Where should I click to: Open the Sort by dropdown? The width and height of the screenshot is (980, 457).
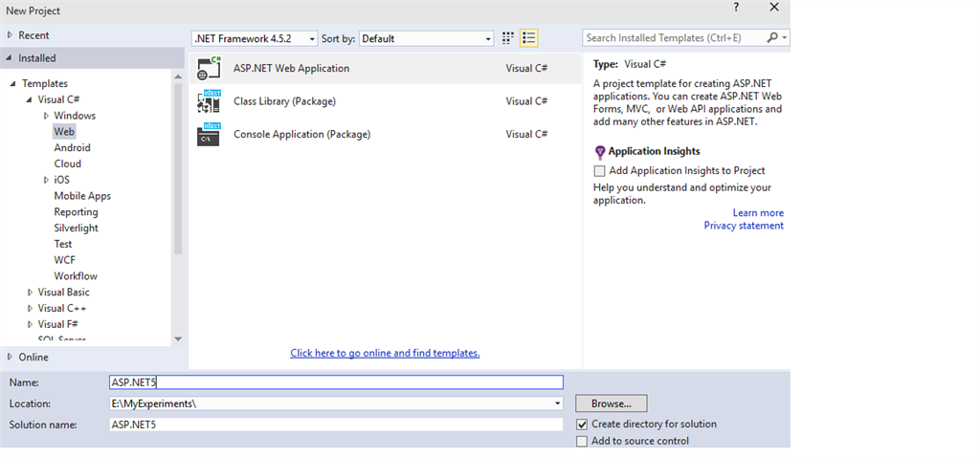point(427,39)
